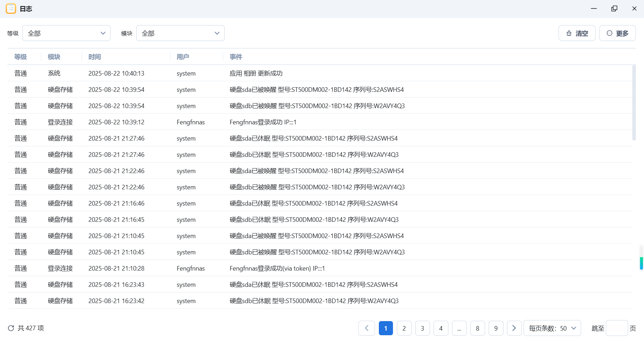Viewport: 644px width, 343px height.
Task: Click event Fengfnnas登录成功 IP:::1
Action: [263, 122]
